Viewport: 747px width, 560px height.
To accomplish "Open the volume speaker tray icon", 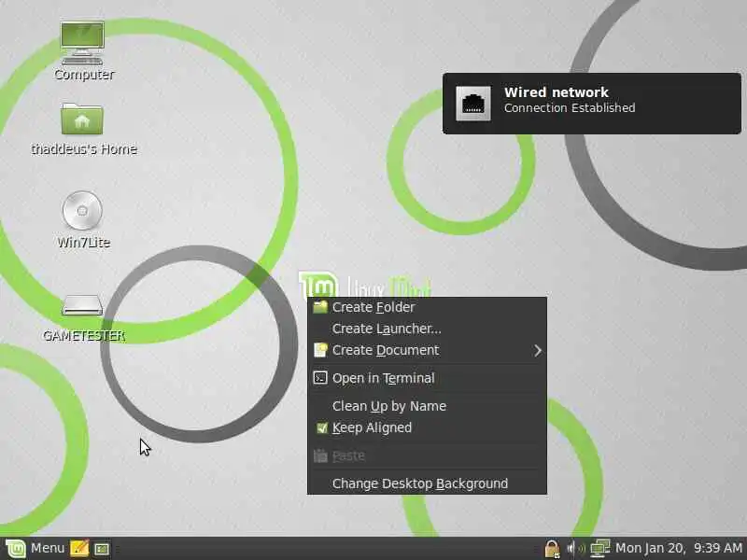I will (x=575, y=549).
